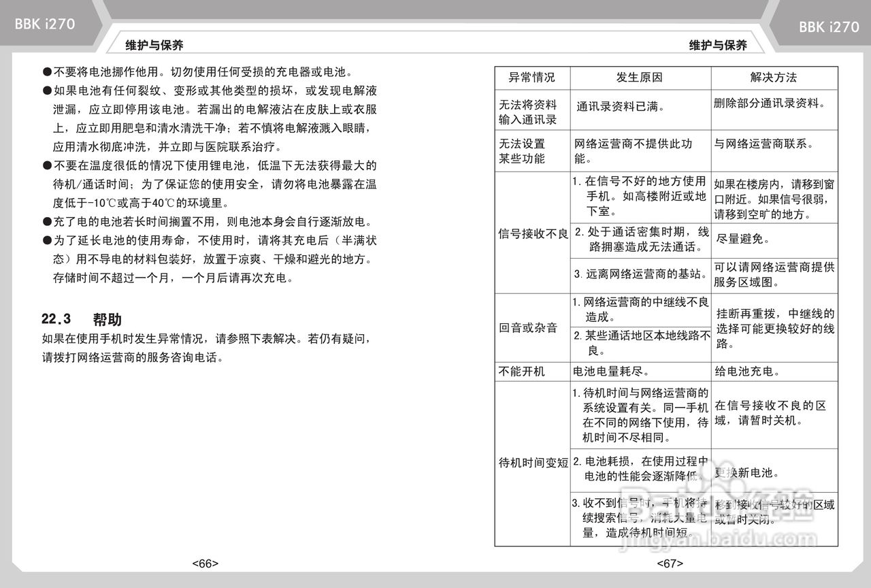Click the cause '收不到信号时，手机将持续搜索信号'
Screen dimensions: 871x588
coord(640,518)
